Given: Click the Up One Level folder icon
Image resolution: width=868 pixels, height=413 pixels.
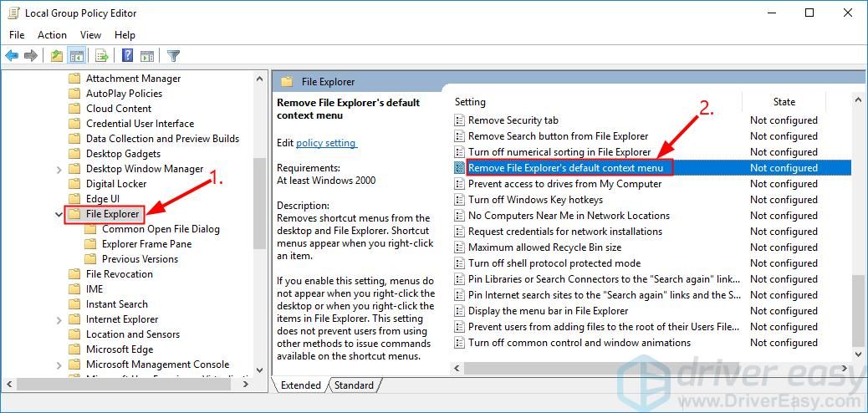Looking at the screenshot, I should pyautogui.click(x=56, y=56).
